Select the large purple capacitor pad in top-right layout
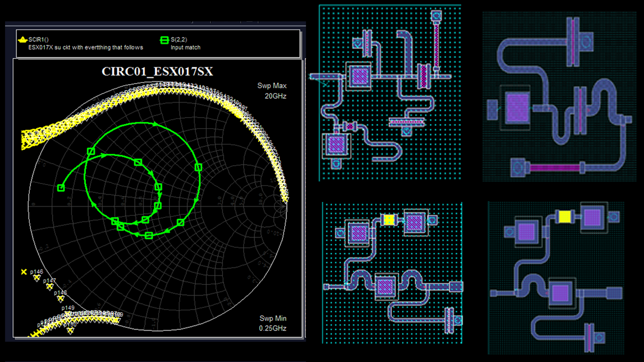 point(517,108)
